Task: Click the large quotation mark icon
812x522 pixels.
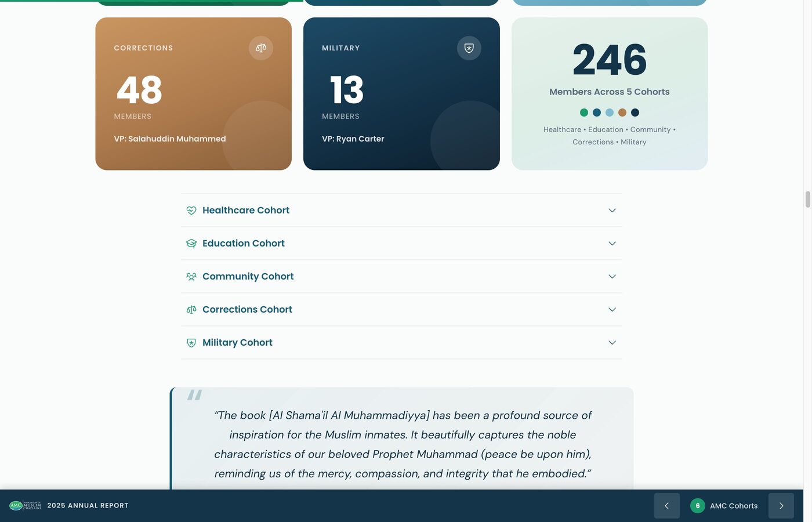Action: (x=194, y=395)
